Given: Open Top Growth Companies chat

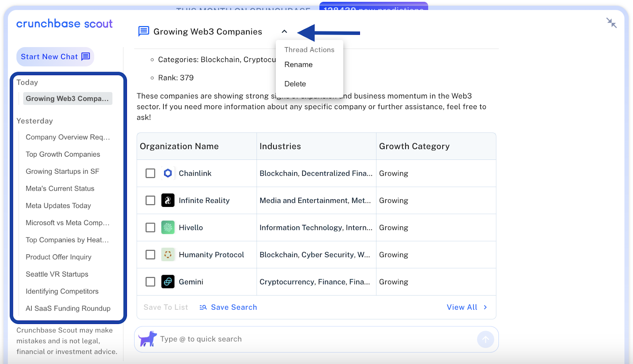Looking at the screenshot, I should tap(63, 154).
